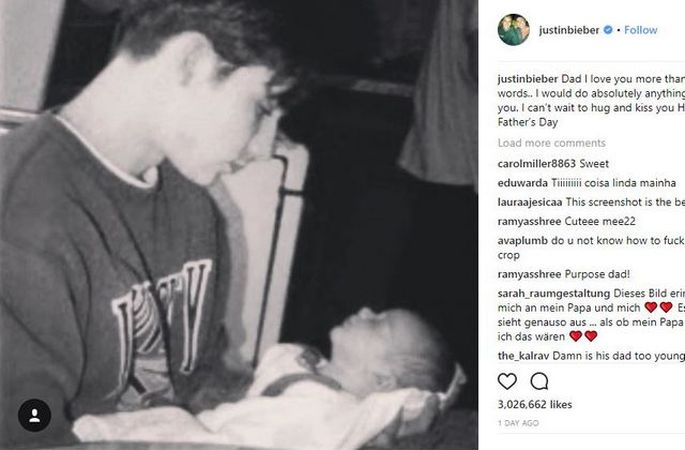Like the post with the heart icon
This screenshot has width=685, height=450.
point(507,381)
